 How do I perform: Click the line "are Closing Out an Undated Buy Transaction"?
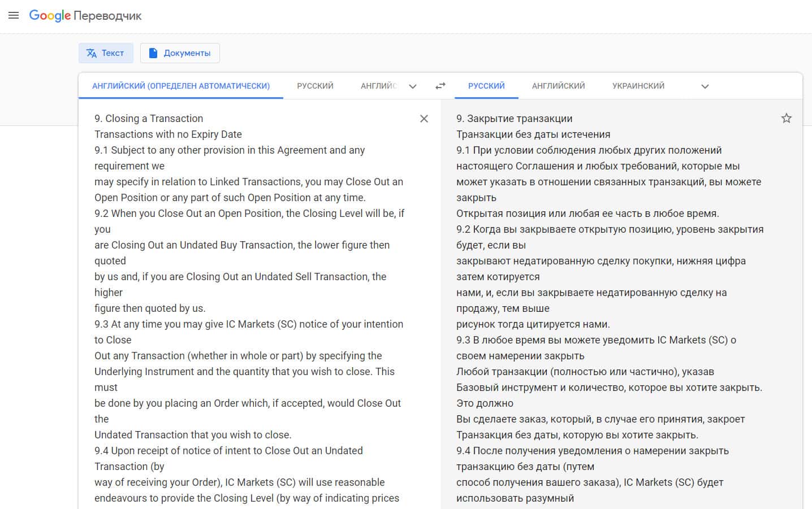tap(242, 245)
